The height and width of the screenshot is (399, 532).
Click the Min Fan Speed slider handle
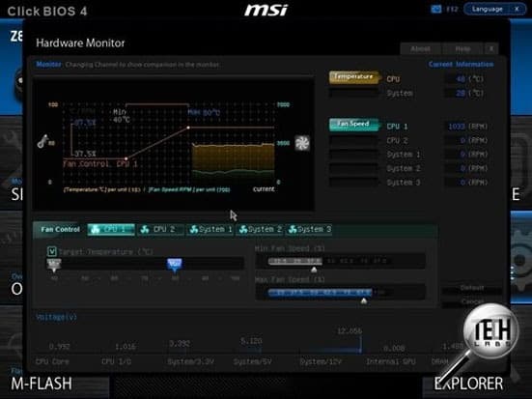[x=314, y=270]
